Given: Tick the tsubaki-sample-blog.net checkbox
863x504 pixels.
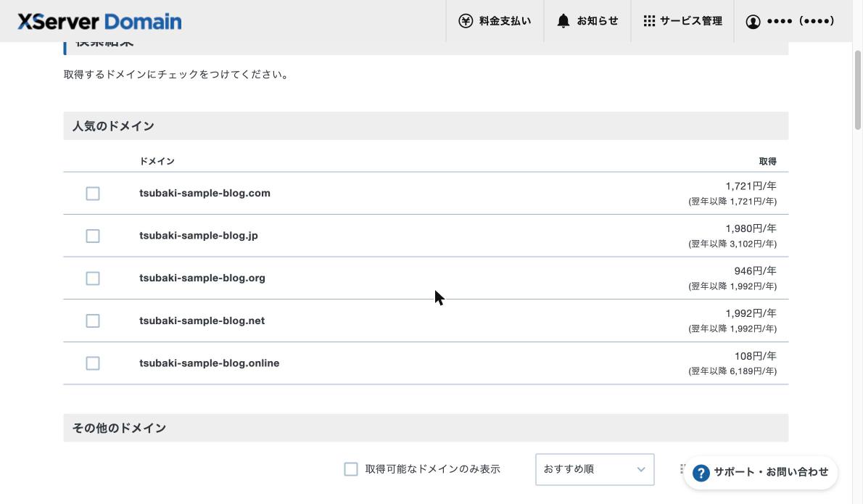Looking at the screenshot, I should [x=93, y=321].
